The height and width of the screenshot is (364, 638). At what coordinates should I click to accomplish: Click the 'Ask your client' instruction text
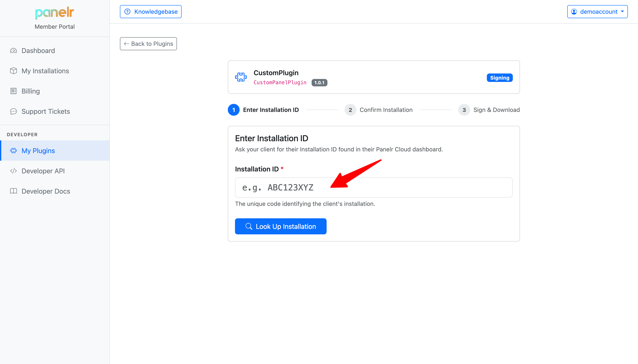coord(339,149)
